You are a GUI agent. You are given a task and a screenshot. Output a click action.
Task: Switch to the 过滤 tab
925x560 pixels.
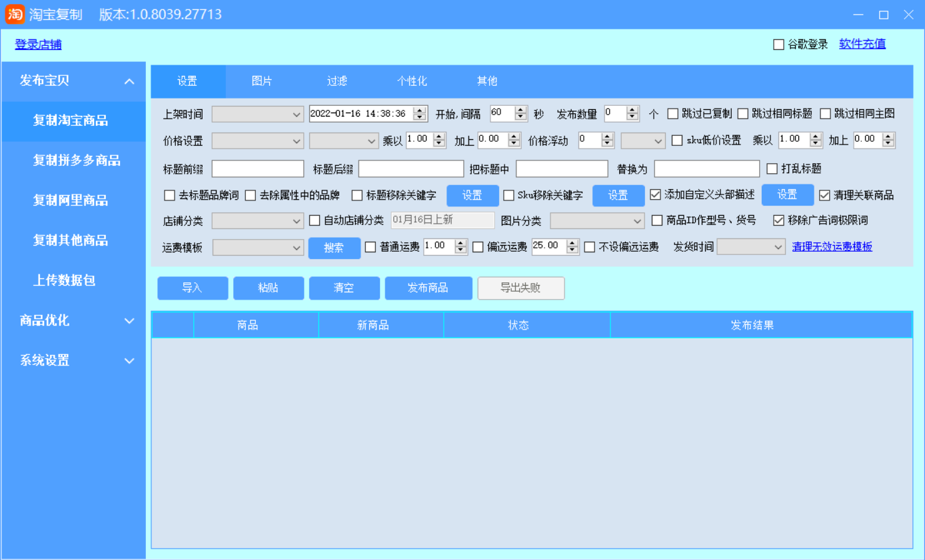pyautogui.click(x=337, y=81)
